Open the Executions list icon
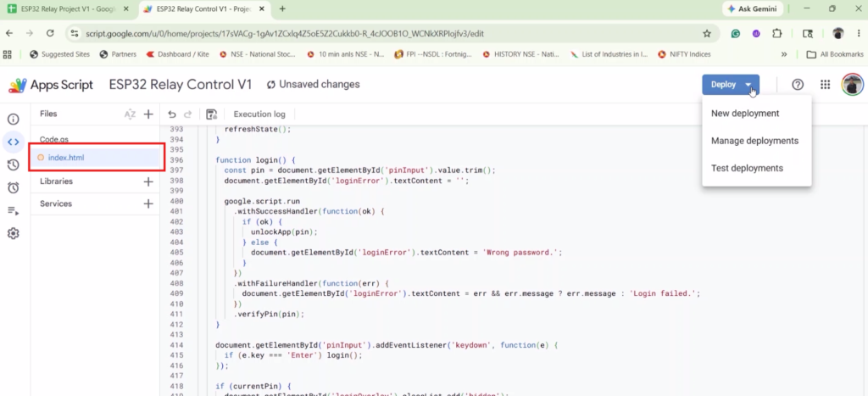Viewport: 868px width, 396px height. click(x=14, y=211)
